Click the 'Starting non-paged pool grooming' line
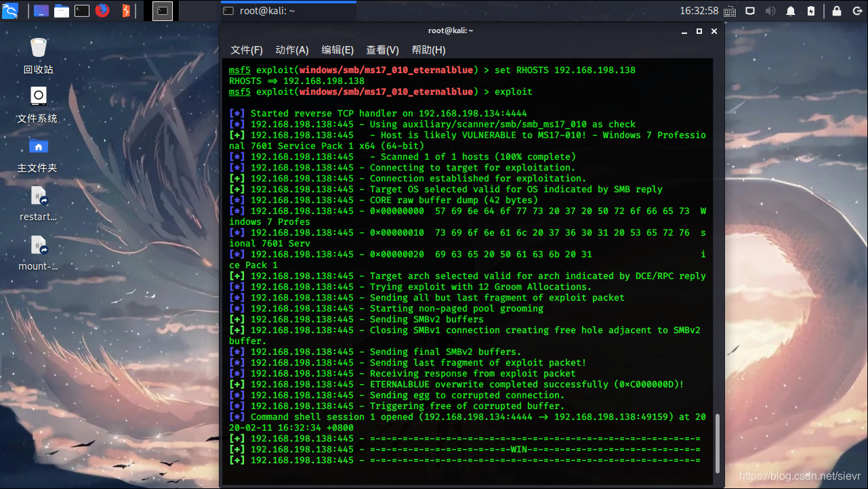 (386, 309)
